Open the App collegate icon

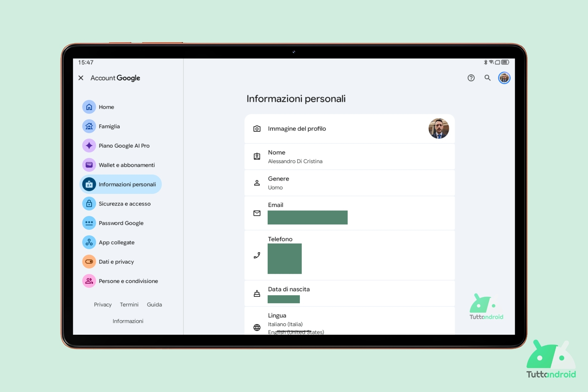coord(89,242)
